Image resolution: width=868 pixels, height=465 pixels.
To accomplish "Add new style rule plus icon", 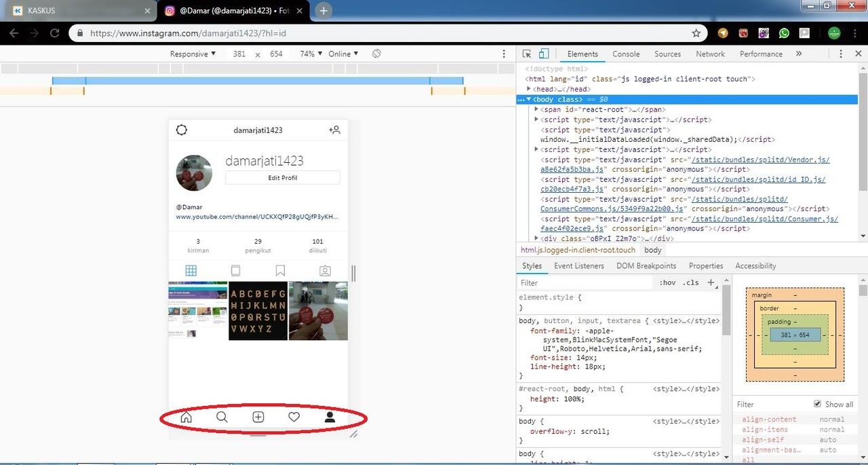I will (x=711, y=282).
